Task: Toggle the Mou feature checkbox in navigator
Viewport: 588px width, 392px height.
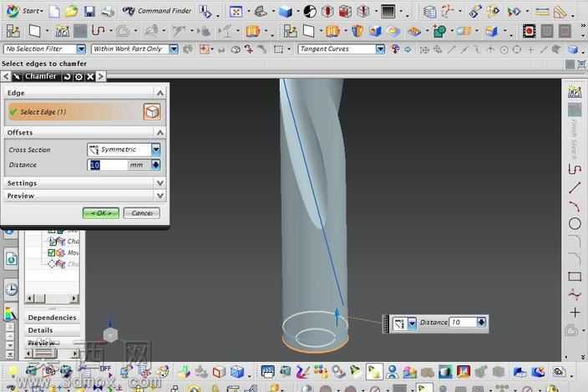Action: tap(52, 252)
